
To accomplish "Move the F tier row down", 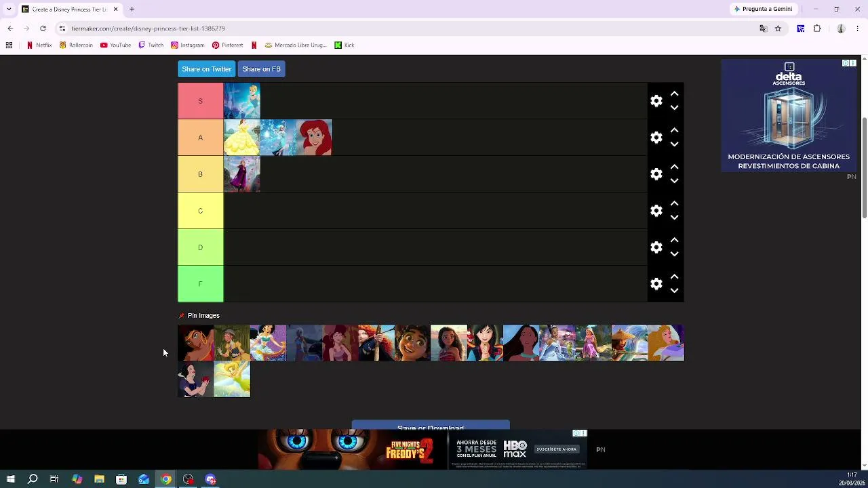I will [674, 291].
